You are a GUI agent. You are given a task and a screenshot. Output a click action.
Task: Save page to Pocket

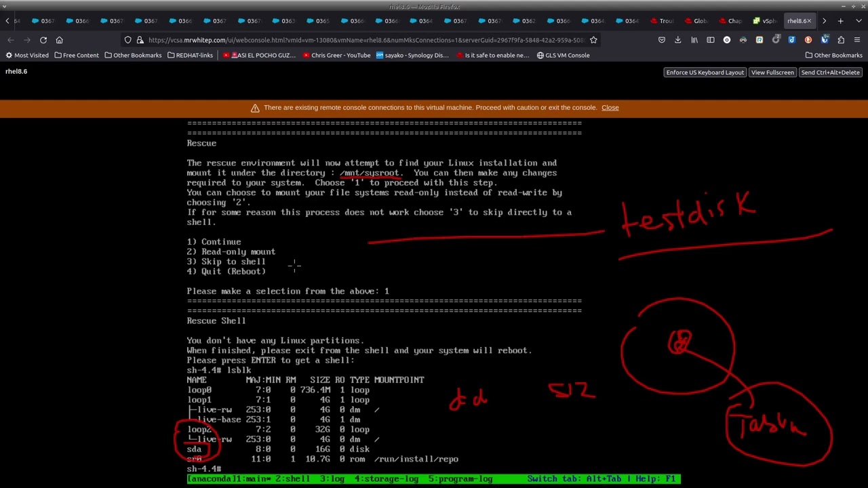pyautogui.click(x=662, y=40)
